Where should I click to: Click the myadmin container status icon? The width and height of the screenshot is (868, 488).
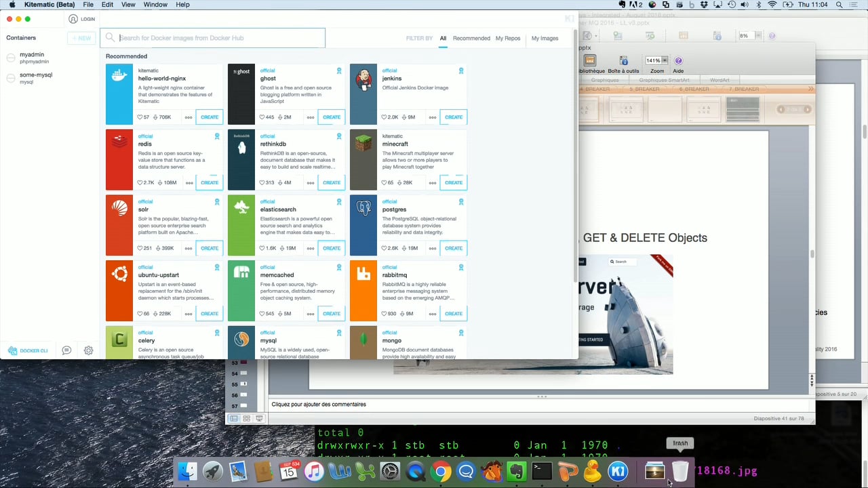point(11,58)
